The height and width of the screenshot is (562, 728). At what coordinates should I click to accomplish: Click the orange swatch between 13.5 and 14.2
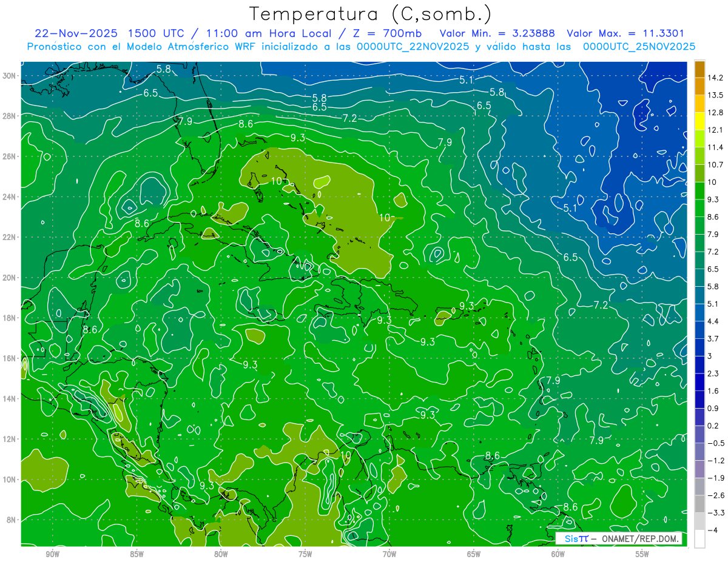pyautogui.click(x=699, y=87)
